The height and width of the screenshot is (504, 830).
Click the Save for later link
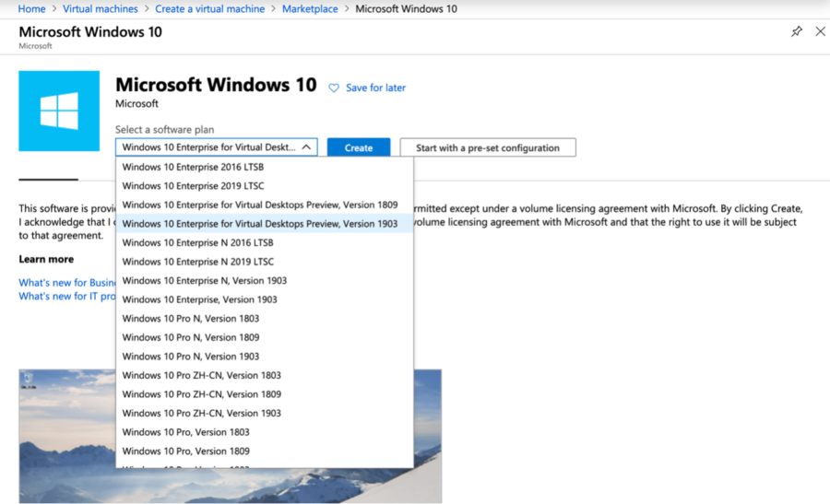pos(376,88)
